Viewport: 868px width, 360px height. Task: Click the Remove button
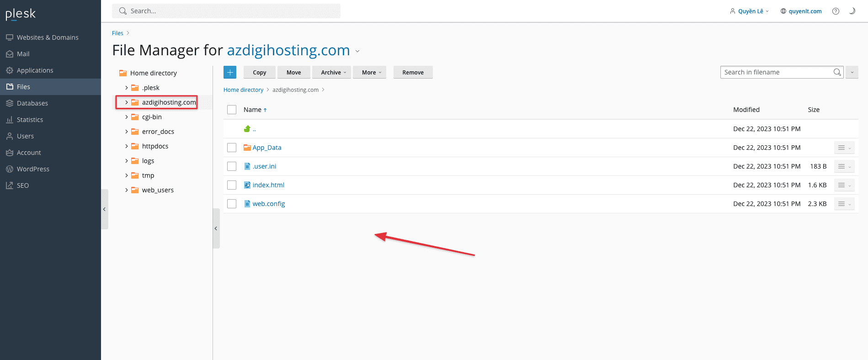click(413, 72)
